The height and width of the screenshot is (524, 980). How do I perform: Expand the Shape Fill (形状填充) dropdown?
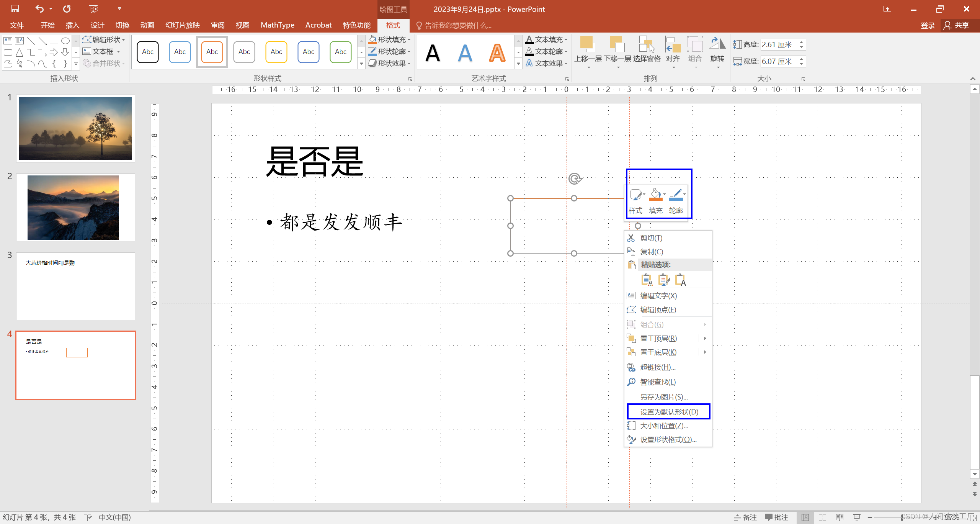(x=409, y=40)
